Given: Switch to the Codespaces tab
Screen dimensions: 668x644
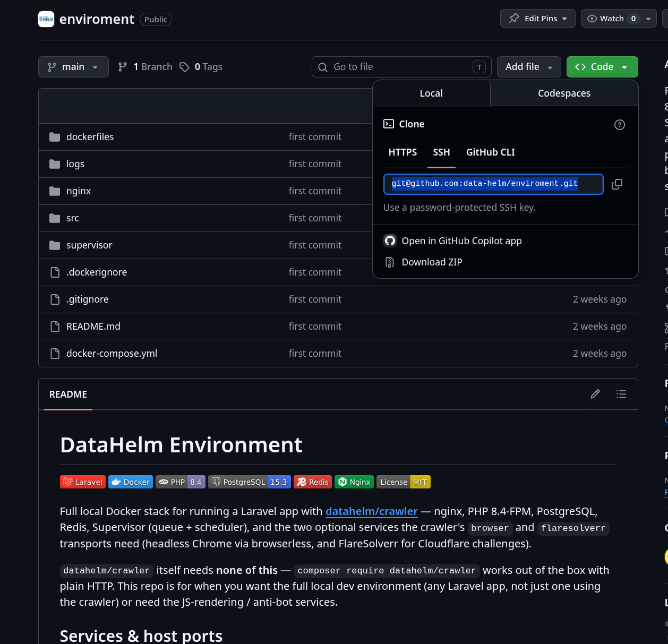Looking at the screenshot, I should [x=564, y=93].
